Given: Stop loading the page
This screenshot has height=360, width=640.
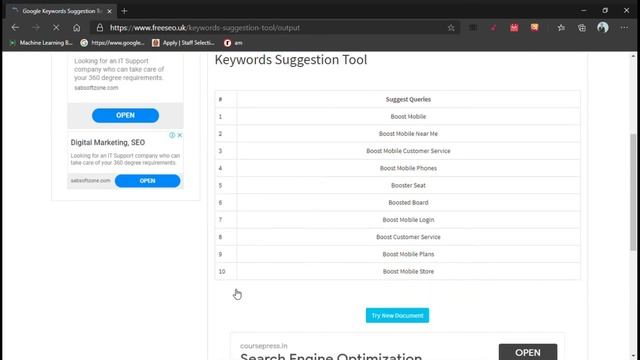Looking at the screenshot, I should [x=56, y=28].
